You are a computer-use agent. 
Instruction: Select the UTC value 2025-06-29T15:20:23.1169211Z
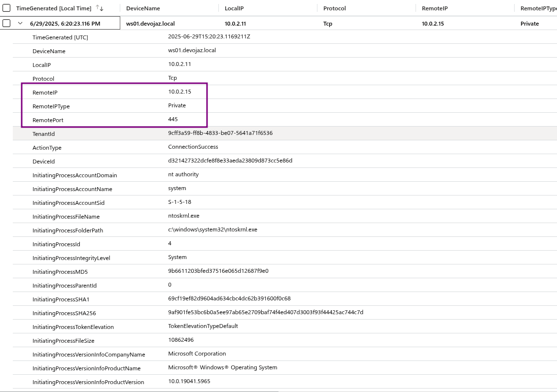[209, 36]
